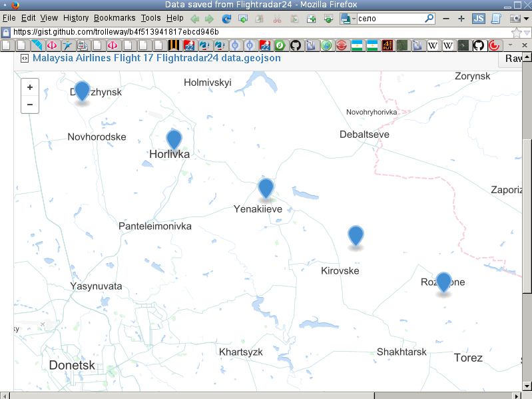Open the History menu
The width and height of the screenshot is (532, 399).
[x=76, y=18]
